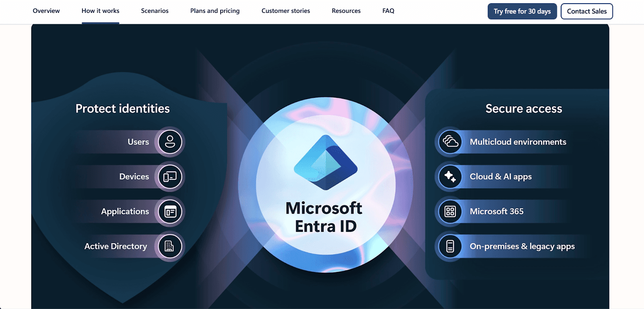The width and height of the screenshot is (644, 309).
Task: Click On-premises & legacy apps label
Action: pos(522,246)
